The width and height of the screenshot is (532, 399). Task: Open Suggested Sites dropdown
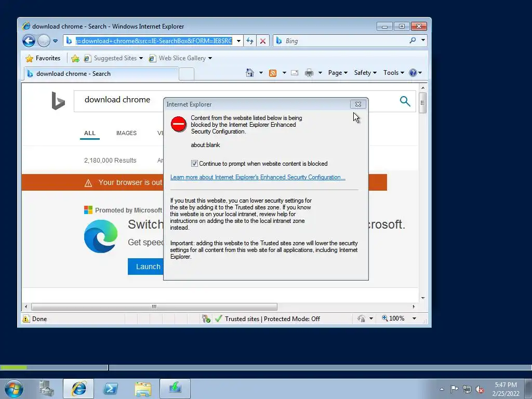click(113, 58)
